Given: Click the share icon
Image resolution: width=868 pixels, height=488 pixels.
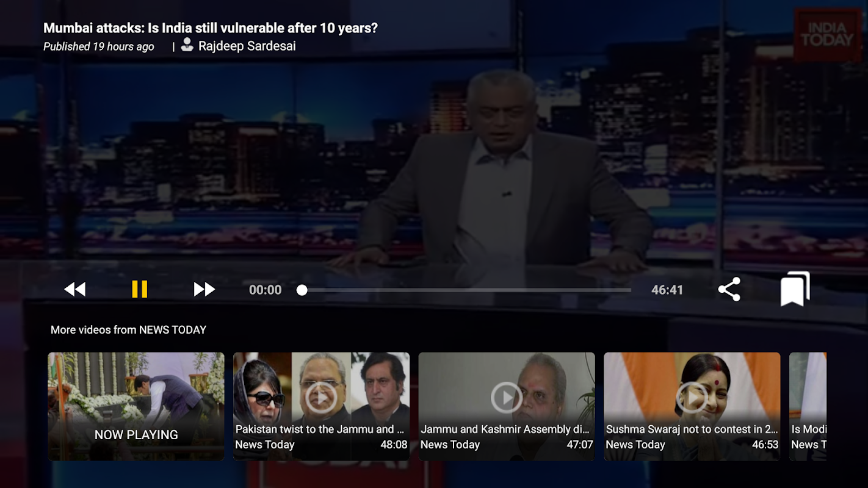Looking at the screenshot, I should point(729,289).
